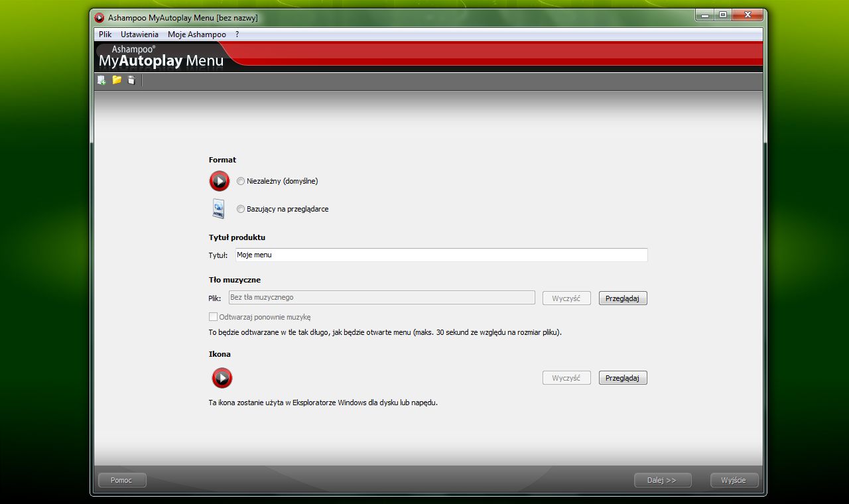The height and width of the screenshot is (504, 849).
Task: Click Przeglądaj for the background music file
Action: click(623, 298)
